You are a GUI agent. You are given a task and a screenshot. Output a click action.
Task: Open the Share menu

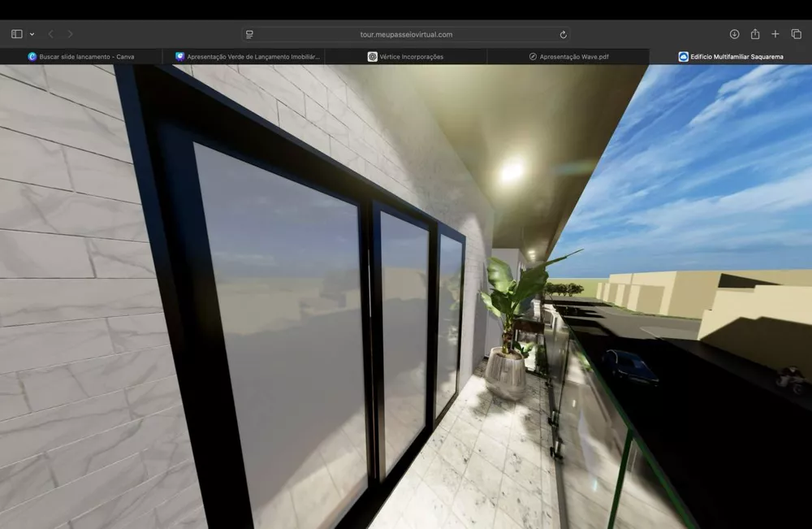[x=755, y=34]
